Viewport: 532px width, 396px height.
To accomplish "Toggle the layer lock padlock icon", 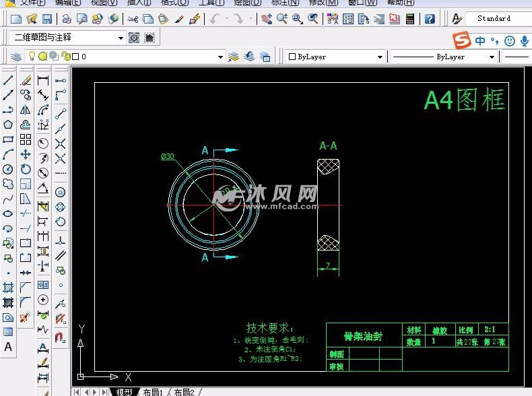I will 65,57.
